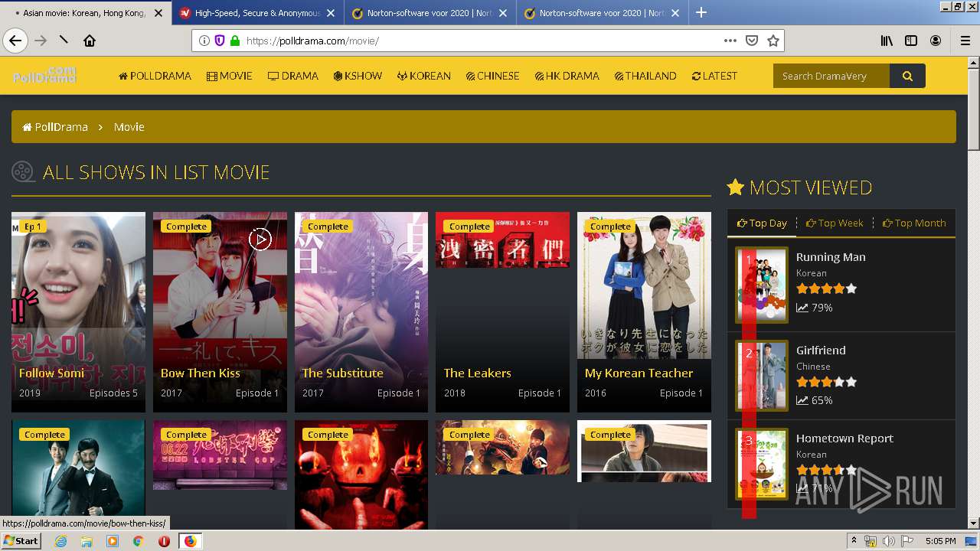Open LATEST menu item
Image resolution: width=980 pixels, height=551 pixels.
click(714, 76)
